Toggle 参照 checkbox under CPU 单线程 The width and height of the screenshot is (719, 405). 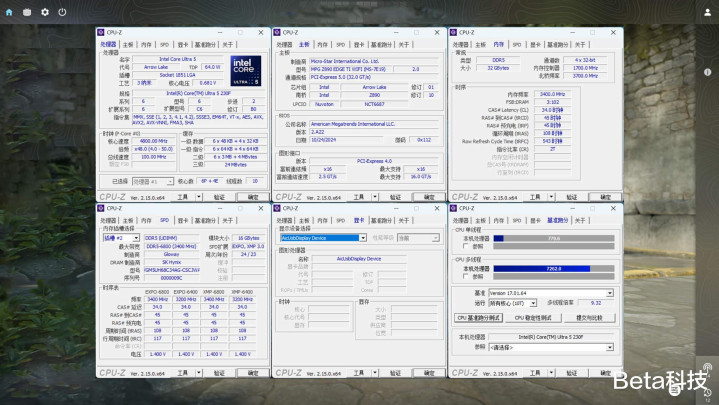pos(466,246)
